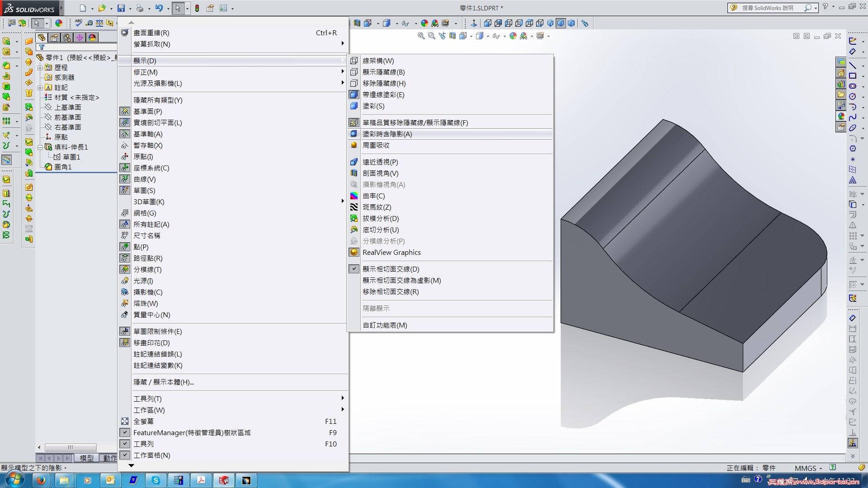
Task: Open the 工具列(T) submenu arrow
Action: point(342,399)
